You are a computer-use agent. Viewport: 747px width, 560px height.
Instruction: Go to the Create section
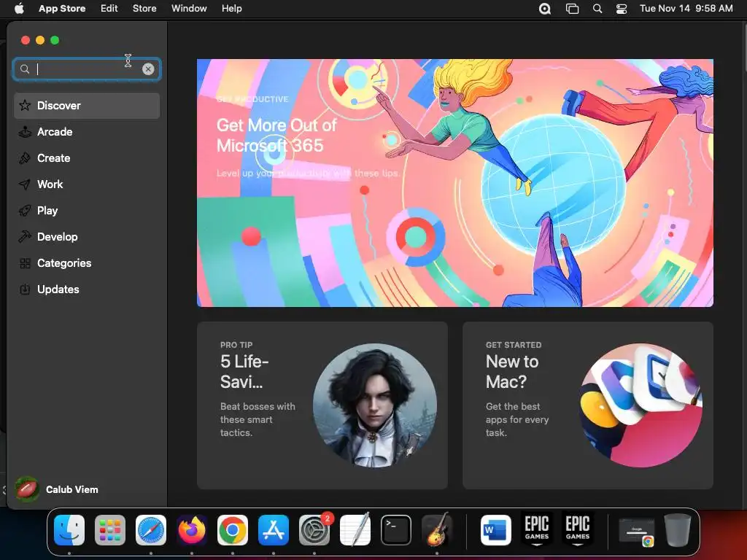(x=87, y=158)
